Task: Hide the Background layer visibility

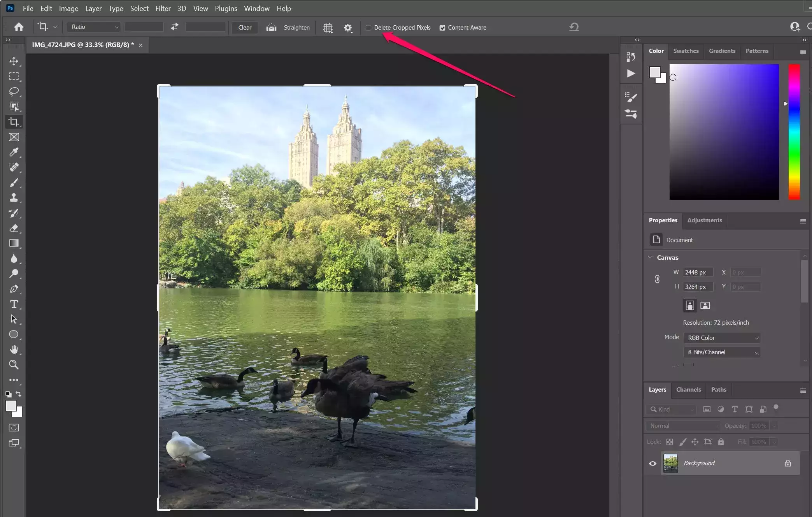Action: point(652,463)
